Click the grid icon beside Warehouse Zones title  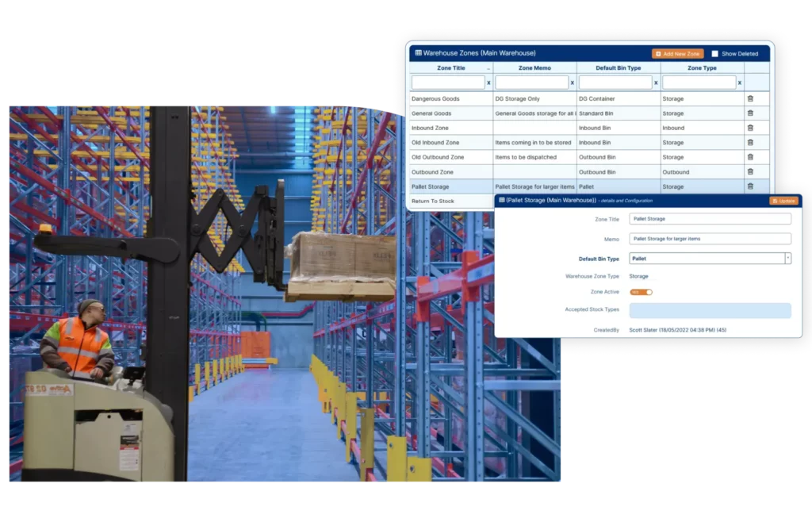[417, 53]
